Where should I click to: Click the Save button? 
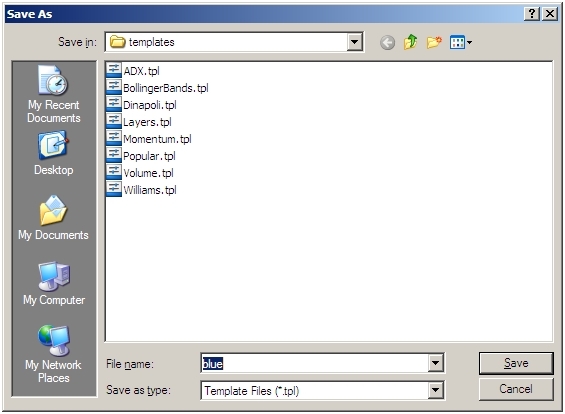point(516,363)
